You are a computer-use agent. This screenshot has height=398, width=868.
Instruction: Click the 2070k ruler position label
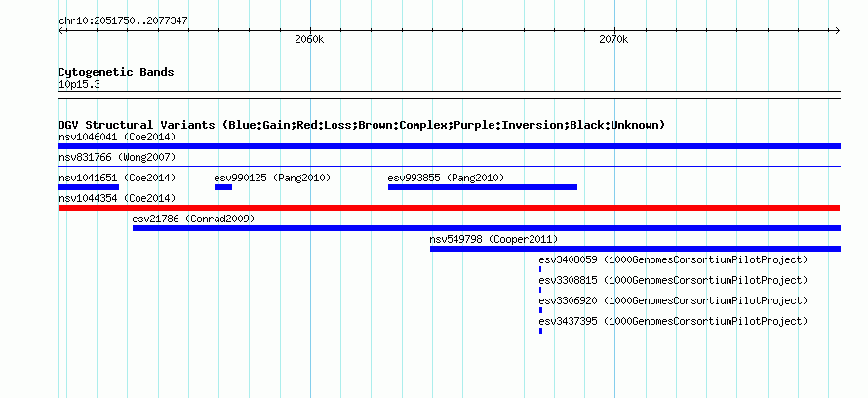pos(613,39)
